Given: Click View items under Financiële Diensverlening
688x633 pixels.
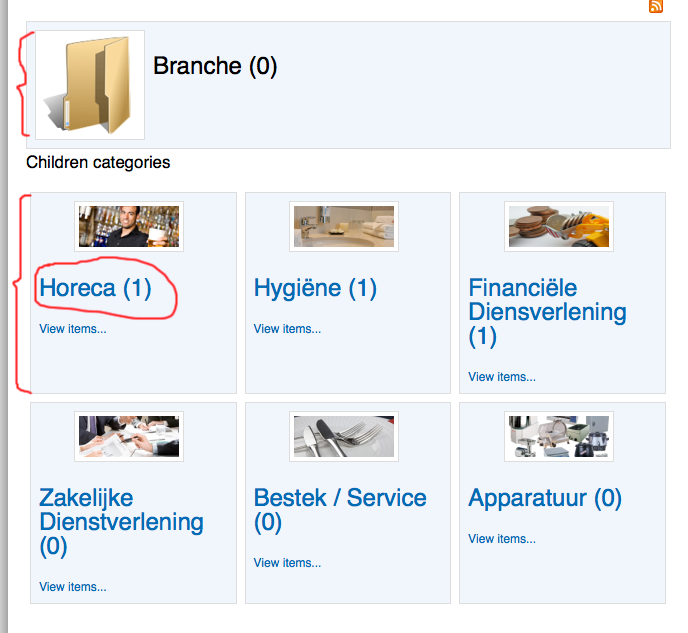Looking at the screenshot, I should pyautogui.click(x=502, y=376).
